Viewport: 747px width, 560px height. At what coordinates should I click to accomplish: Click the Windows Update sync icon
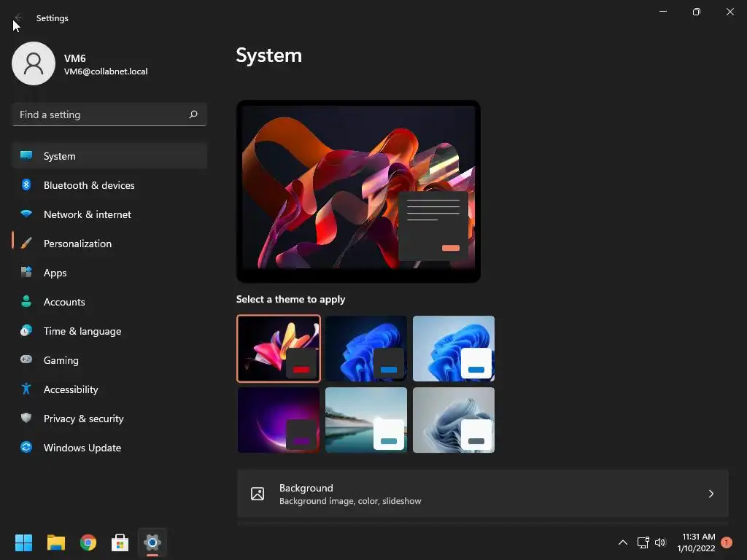(26, 447)
